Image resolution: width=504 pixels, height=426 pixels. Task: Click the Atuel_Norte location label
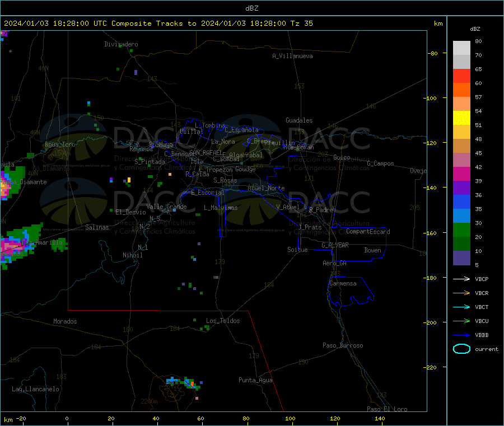click(x=266, y=188)
